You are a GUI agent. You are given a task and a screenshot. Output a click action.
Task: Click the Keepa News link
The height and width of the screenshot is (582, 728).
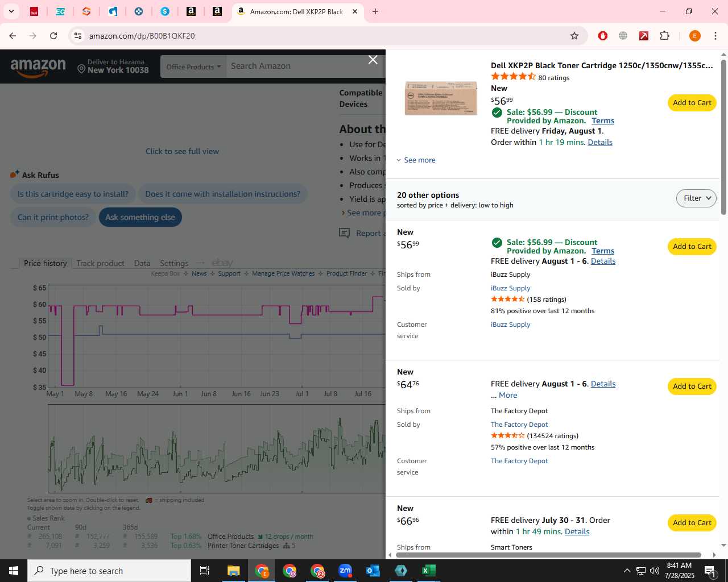coord(199,273)
